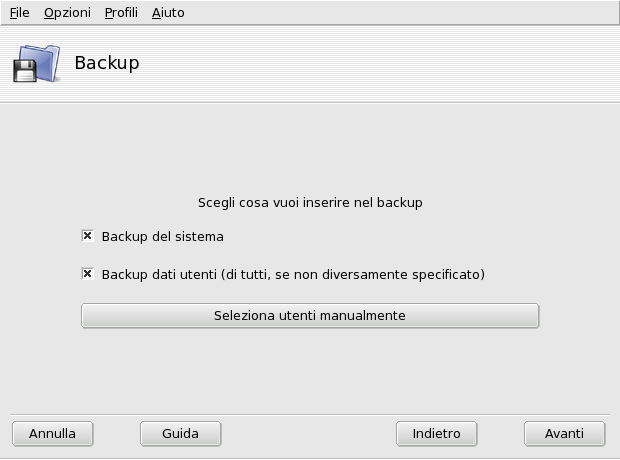
Task: Uncheck the Backup del sistema checkbox
Action: coord(88,237)
